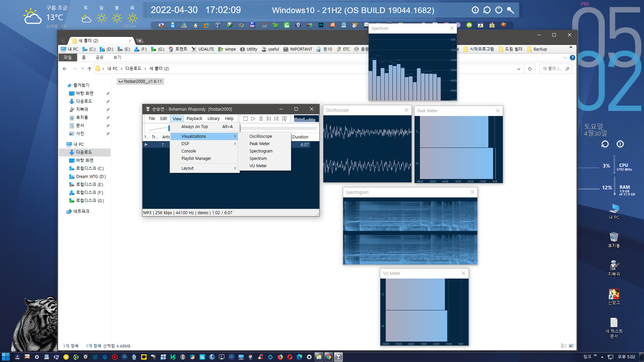This screenshot has height=362, width=644.
Task: Click the Windows Start button
Action: point(6,357)
